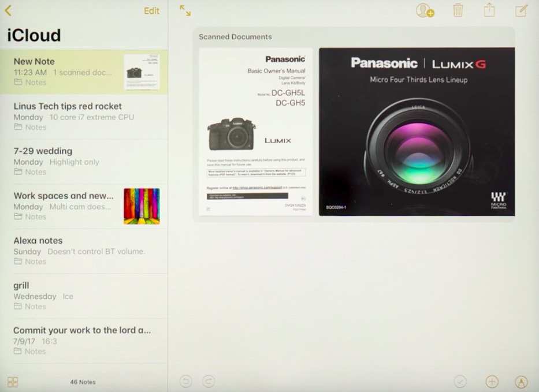This screenshot has height=392, width=539.
Task: Open the share sheet icon
Action: coord(489,10)
